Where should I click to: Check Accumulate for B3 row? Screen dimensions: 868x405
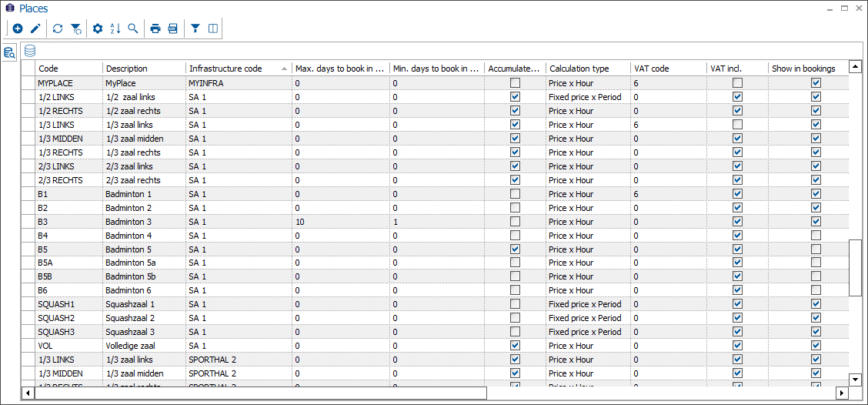click(x=516, y=222)
